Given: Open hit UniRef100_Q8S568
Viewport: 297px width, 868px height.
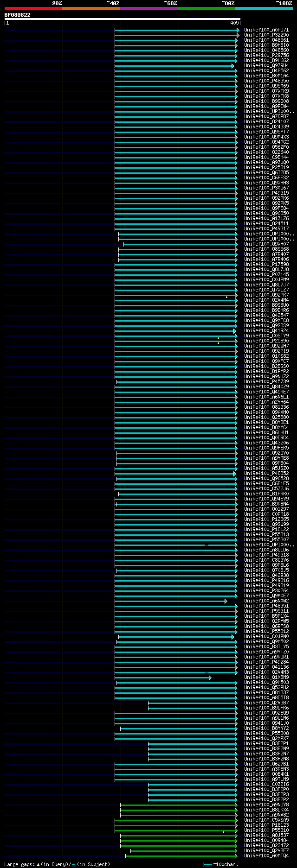Looking at the screenshot, I should point(266,249).
